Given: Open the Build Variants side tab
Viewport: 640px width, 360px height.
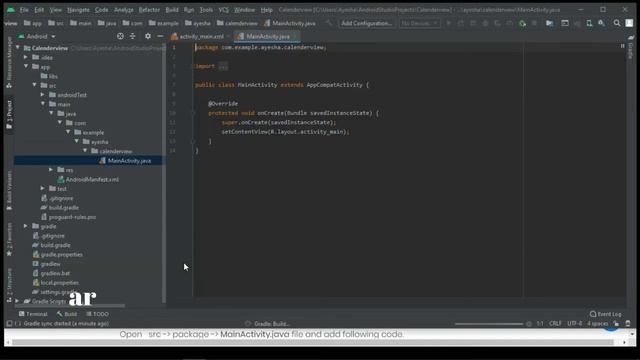Looking at the screenshot, I should [x=9, y=191].
